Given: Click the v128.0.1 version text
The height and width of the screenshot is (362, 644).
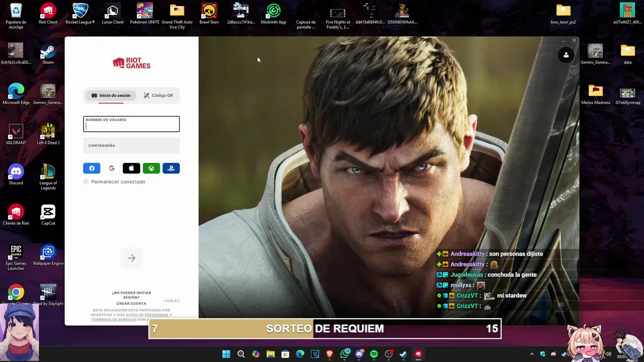Looking at the screenshot, I should point(172,301).
